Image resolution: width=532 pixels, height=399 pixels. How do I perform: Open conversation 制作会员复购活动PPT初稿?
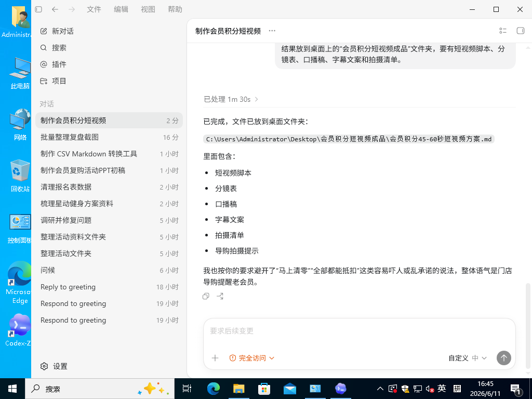click(x=109, y=170)
